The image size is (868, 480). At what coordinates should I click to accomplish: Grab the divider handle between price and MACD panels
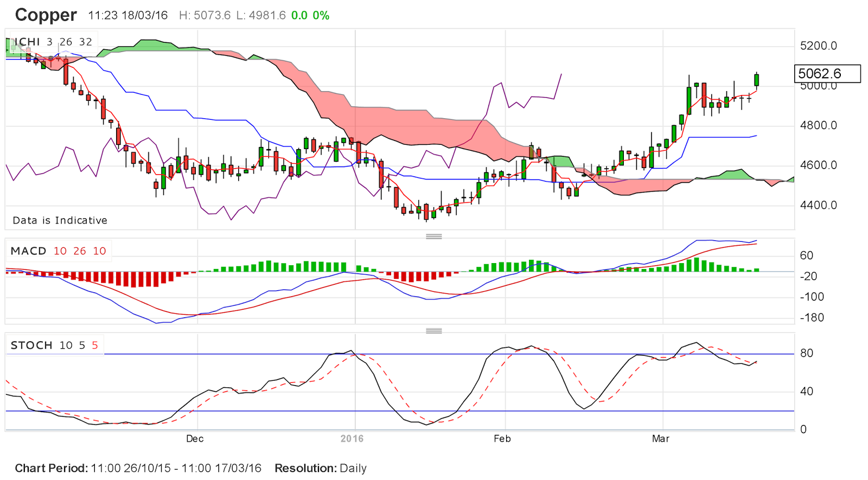(434, 236)
